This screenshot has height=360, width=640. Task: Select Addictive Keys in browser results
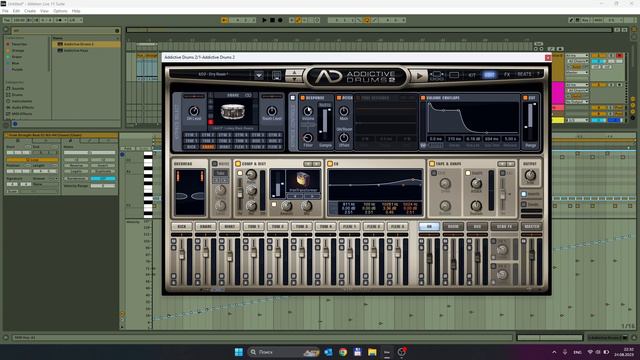pos(87,50)
